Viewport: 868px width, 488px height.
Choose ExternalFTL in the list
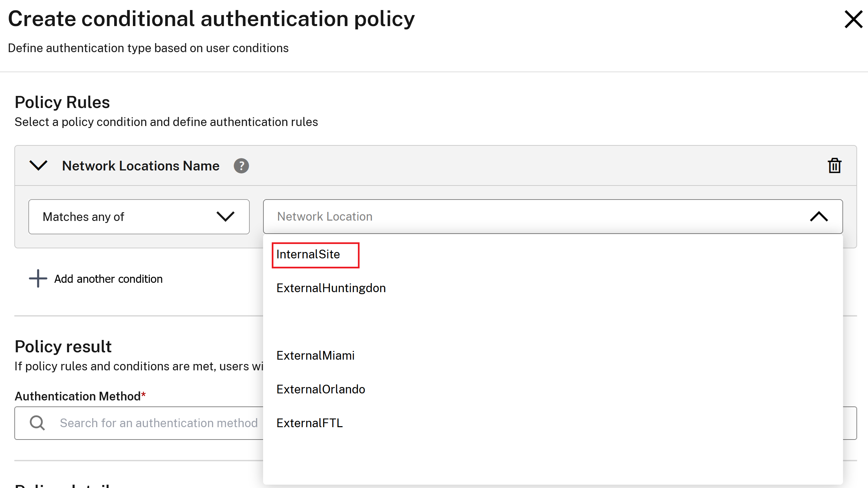point(309,423)
